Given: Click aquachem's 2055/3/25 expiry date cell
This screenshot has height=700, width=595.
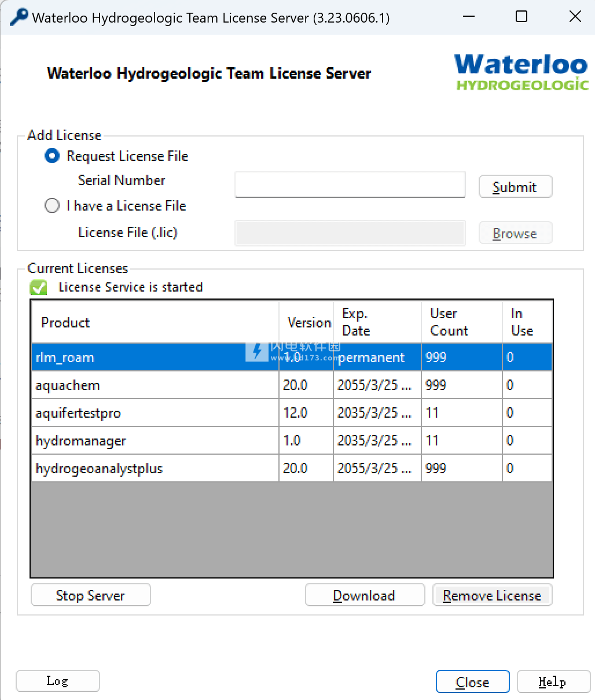Looking at the screenshot, I should (377, 385).
